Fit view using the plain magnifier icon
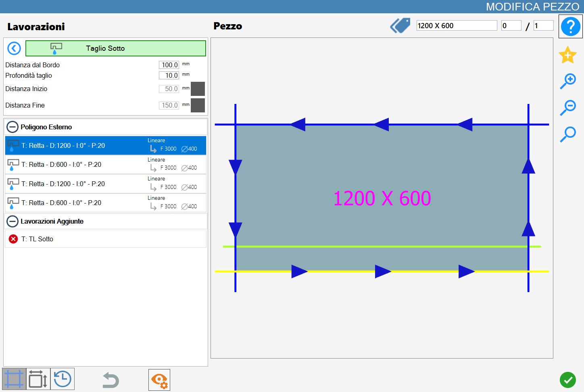The height and width of the screenshot is (392, 584). [568, 134]
